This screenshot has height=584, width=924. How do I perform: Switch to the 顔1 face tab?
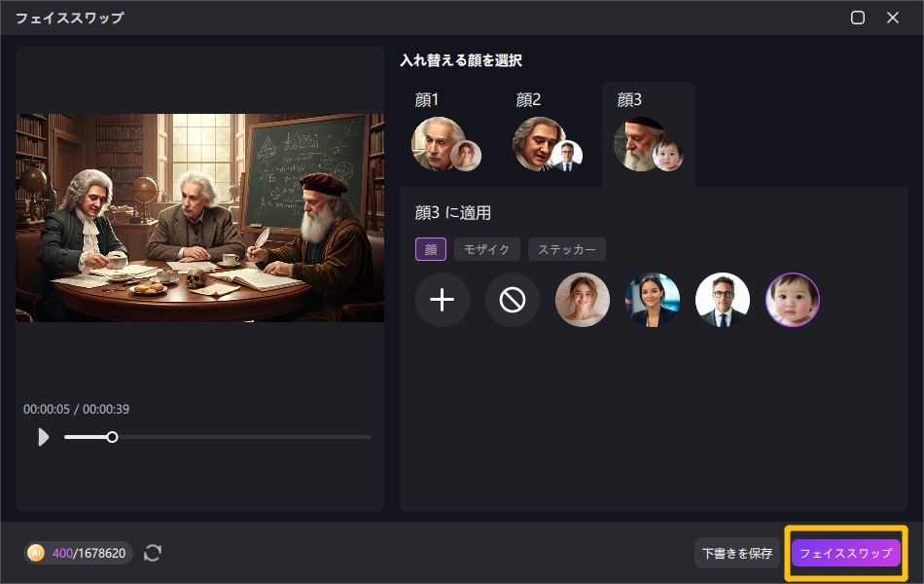(x=446, y=134)
